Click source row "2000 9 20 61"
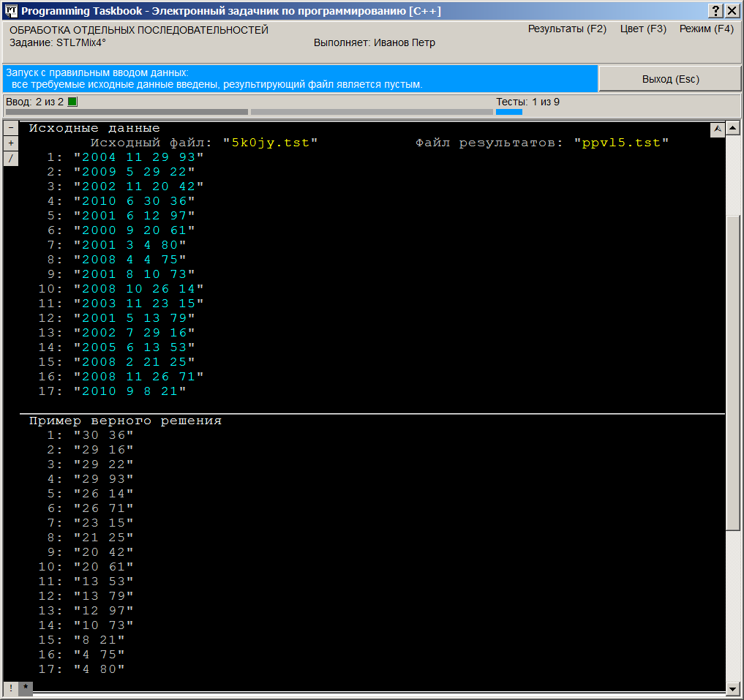 [x=135, y=230]
